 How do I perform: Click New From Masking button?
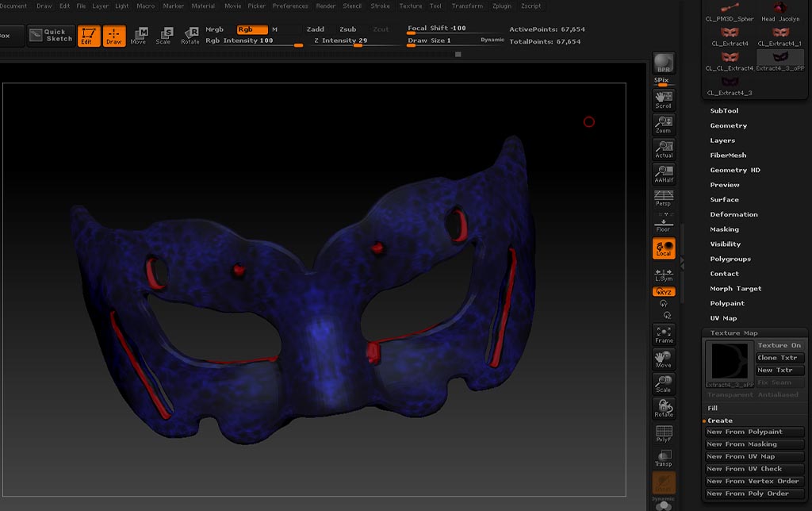(755, 444)
